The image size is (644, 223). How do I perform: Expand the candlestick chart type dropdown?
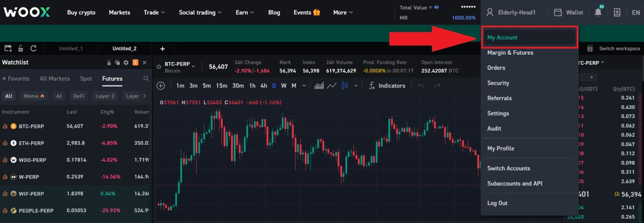[x=356, y=86]
